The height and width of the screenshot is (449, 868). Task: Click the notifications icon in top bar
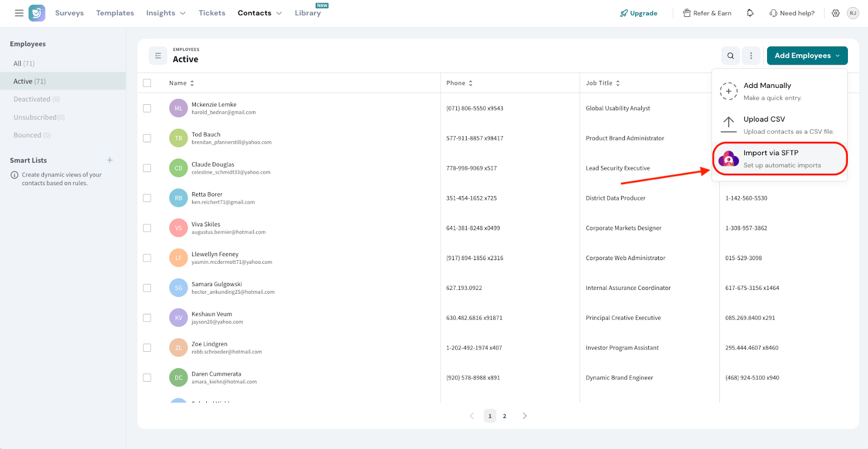coord(750,13)
